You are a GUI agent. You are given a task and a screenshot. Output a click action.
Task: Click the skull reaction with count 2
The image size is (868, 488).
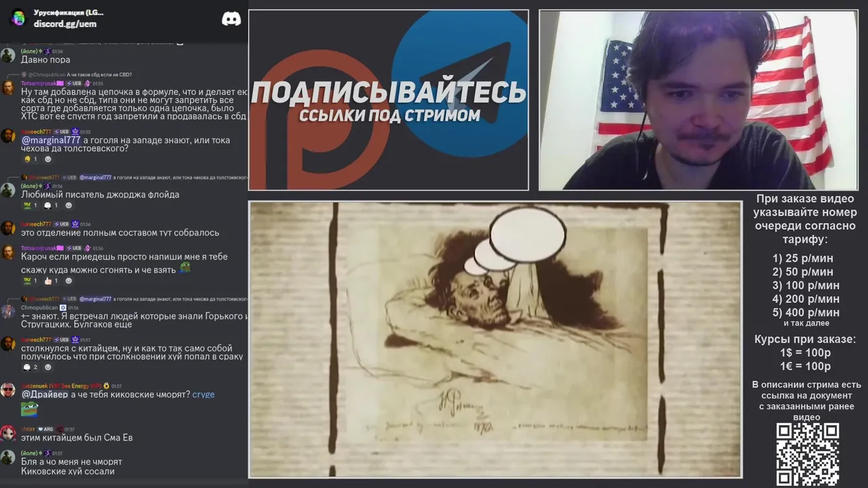coord(30,367)
